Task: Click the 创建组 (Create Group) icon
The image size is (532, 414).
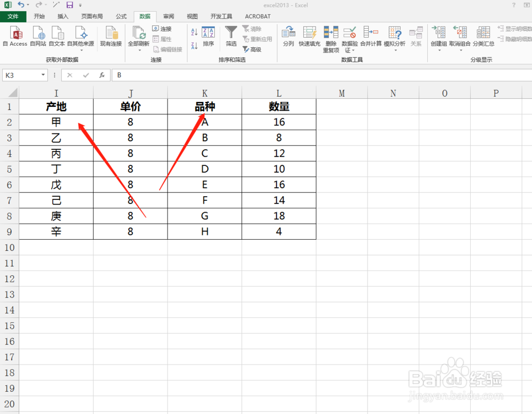Action: 438,33
